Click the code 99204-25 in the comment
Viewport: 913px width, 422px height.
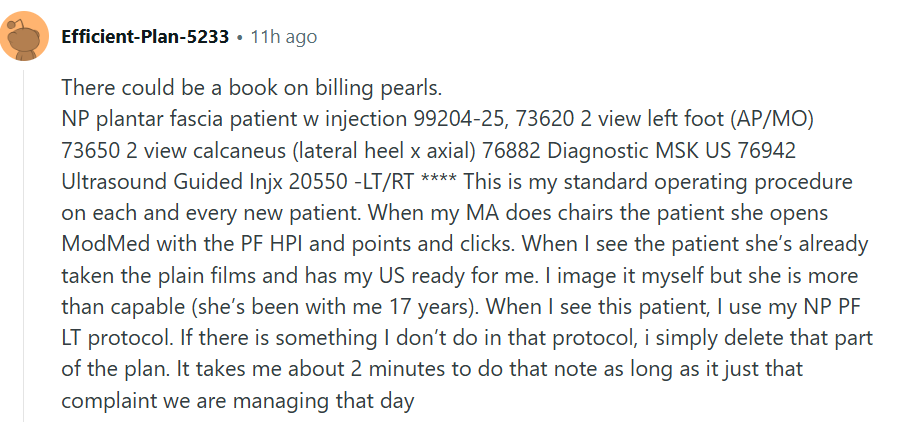458,120
